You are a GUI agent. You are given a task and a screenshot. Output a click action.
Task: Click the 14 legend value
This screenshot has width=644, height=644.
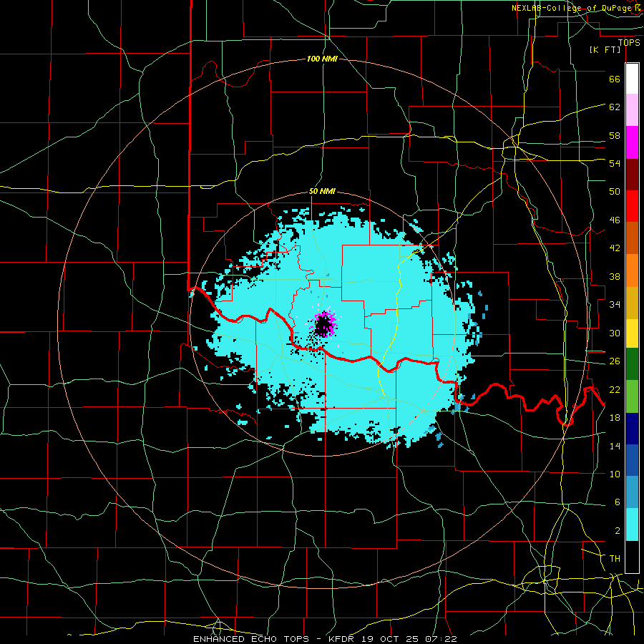(615, 446)
